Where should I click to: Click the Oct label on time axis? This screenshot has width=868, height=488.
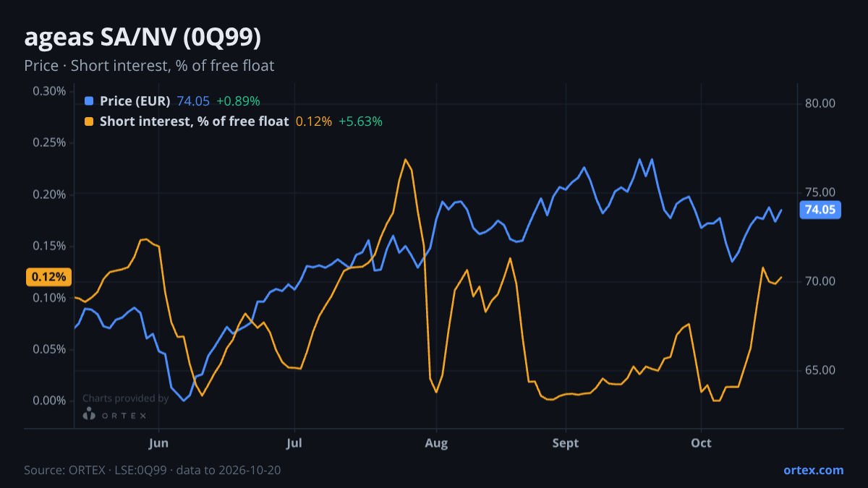(x=702, y=443)
